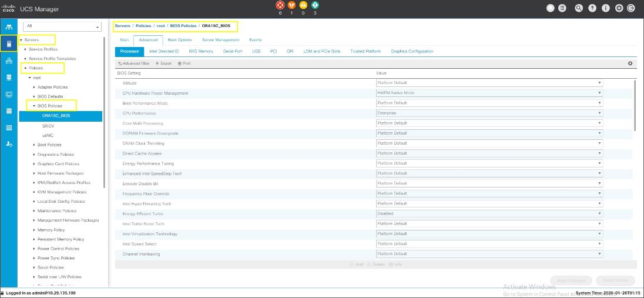The width and height of the screenshot is (644, 298).
Task: Click the root breadcrumb link
Action: click(x=160, y=25)
